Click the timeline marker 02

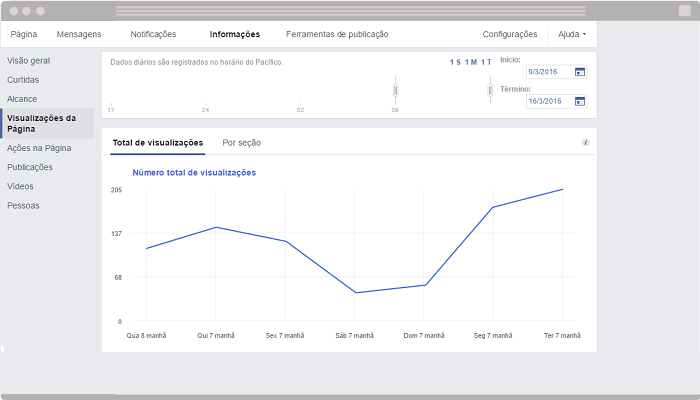pyautogui.click(x=300, y=110)
